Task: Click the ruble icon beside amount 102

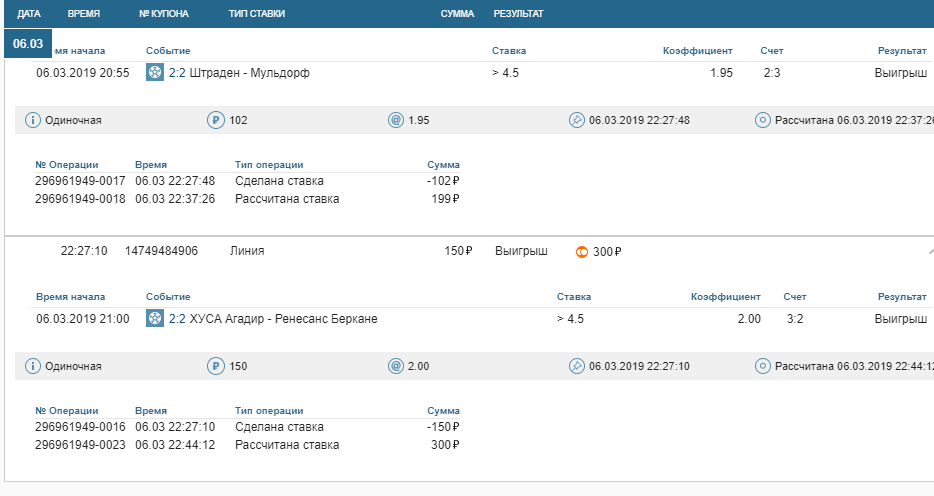Action: (x=215, y=120)
